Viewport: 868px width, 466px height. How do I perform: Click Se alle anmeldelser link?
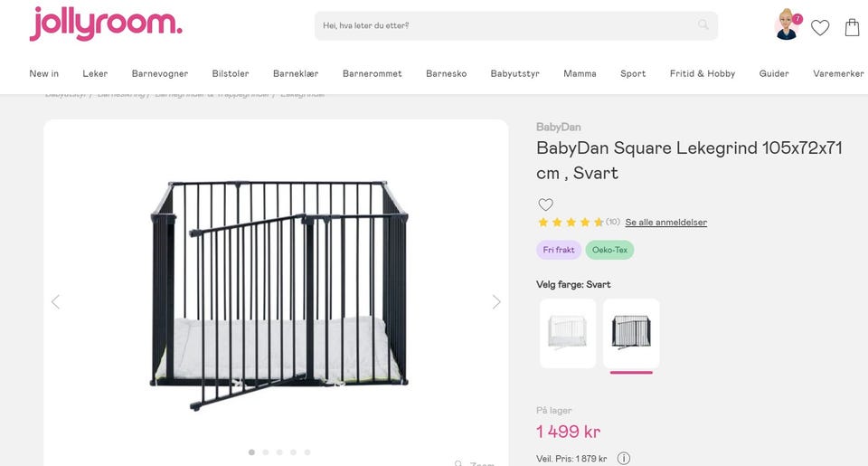click(x=665, y=223)
